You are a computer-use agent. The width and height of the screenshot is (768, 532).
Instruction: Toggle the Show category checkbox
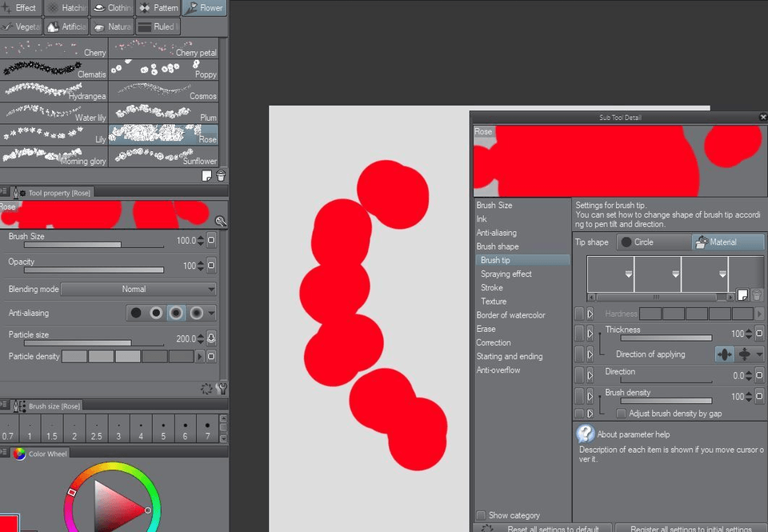pos(481,515)
